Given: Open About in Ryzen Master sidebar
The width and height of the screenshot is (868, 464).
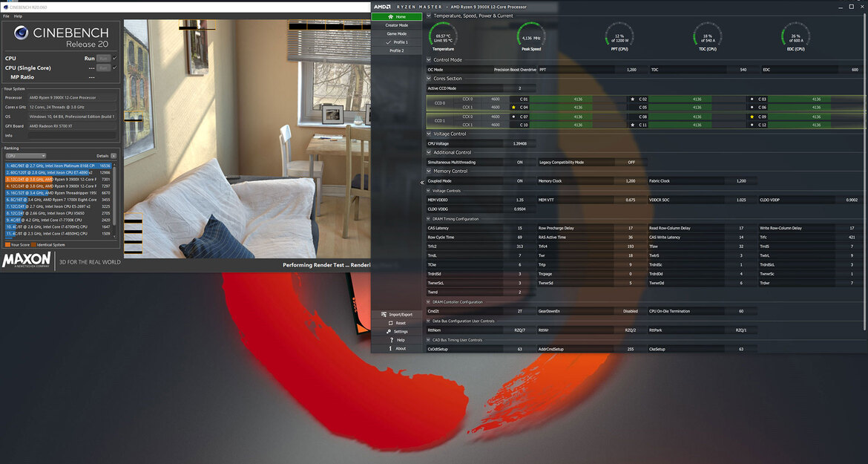Looking at the screenshot, I should (x=396, y=348).
